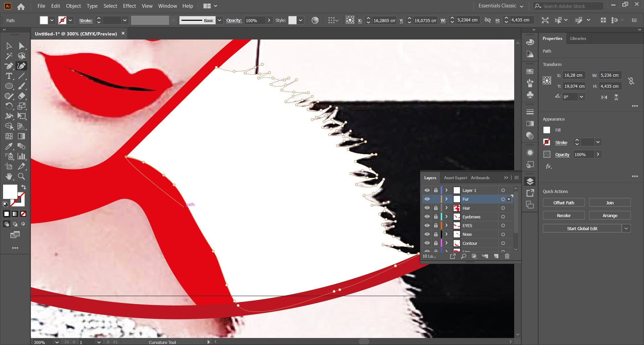Choose the Paintbrush tool

(22, 86)
